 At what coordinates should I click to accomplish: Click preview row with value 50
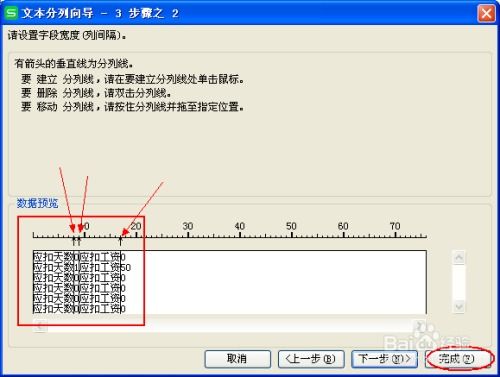click(82, 267)
